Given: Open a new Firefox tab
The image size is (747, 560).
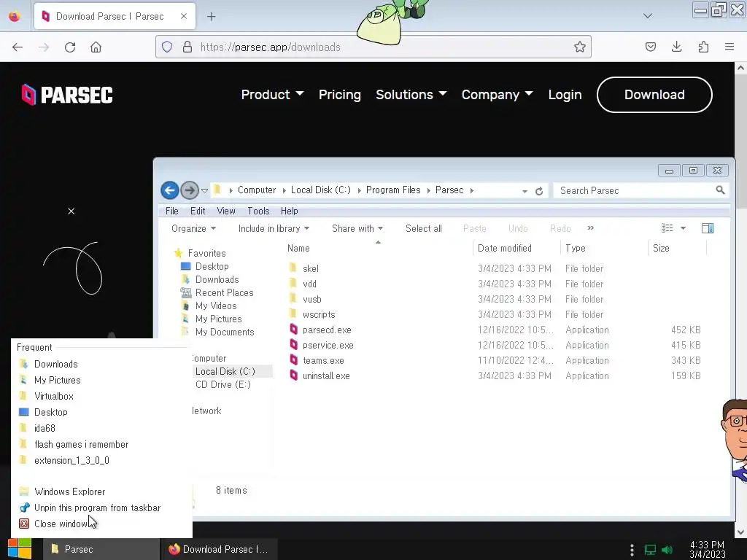Looking at the screenshot, I should tap(211, 17).
